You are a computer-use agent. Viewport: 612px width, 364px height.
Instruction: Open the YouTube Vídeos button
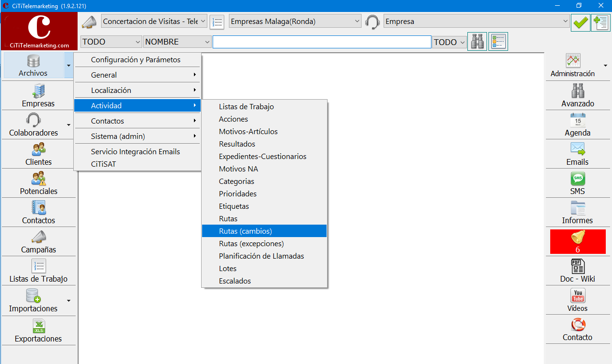coord(578,300)
